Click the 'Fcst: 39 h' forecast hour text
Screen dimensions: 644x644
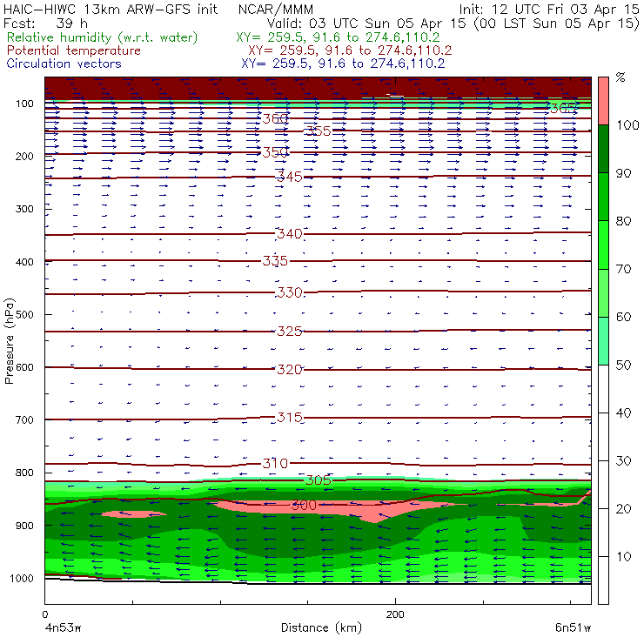(45, 23)
